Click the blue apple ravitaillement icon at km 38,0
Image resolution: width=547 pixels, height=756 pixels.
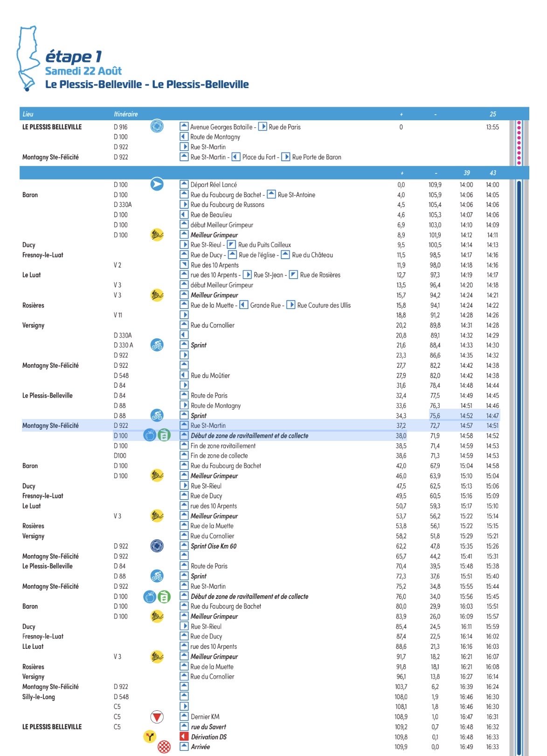tap(150, 435)
